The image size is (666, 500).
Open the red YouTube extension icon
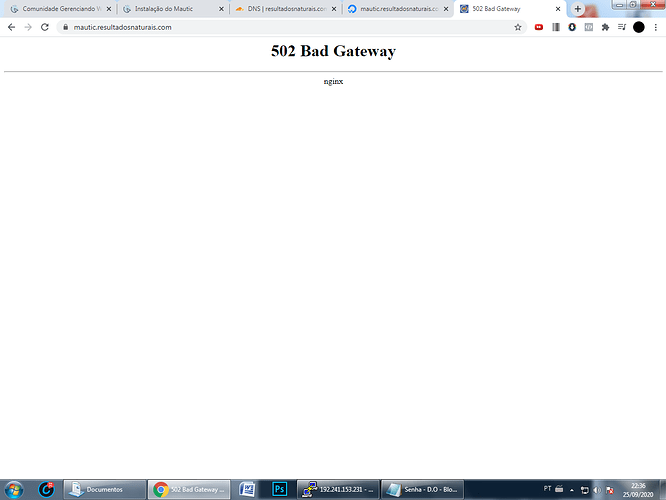coord(539,27)
